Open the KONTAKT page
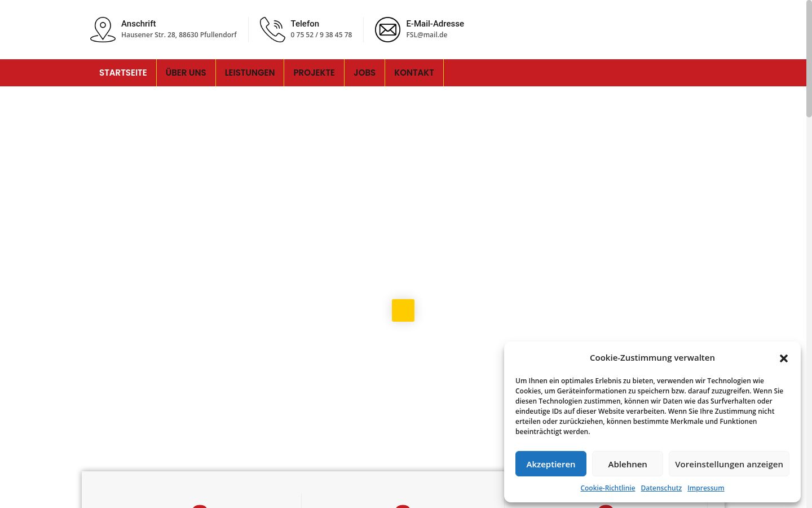The height and width of the screenshot is (508, 812). (414, 73)
